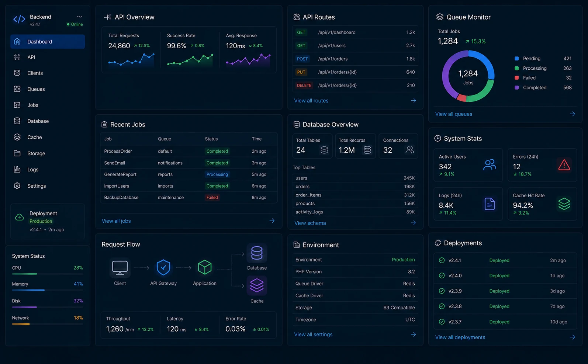
Task: Open the Backend header collapse menu
Action: click(79, 17)
